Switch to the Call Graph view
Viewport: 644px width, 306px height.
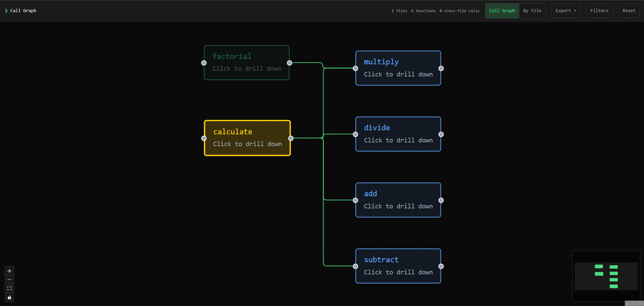click(x=502, y=11)
